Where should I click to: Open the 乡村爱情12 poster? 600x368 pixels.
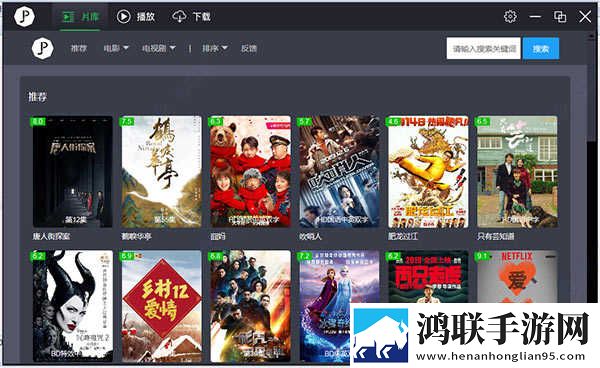161,306
